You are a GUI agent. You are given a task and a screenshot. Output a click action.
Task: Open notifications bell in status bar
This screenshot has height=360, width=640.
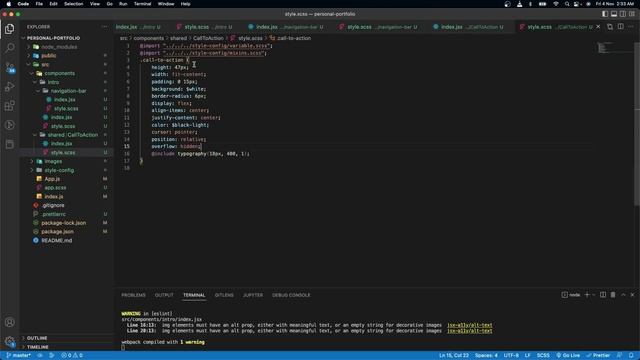coord(631,356)
